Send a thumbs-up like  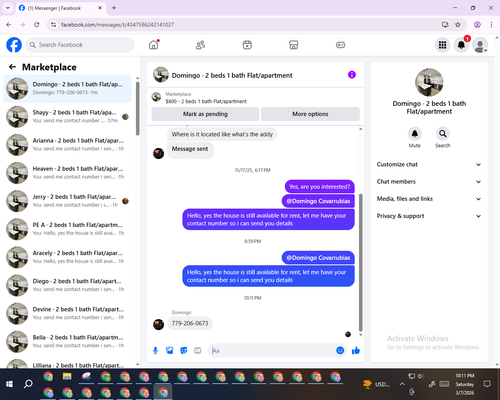(x=356, y=350)
